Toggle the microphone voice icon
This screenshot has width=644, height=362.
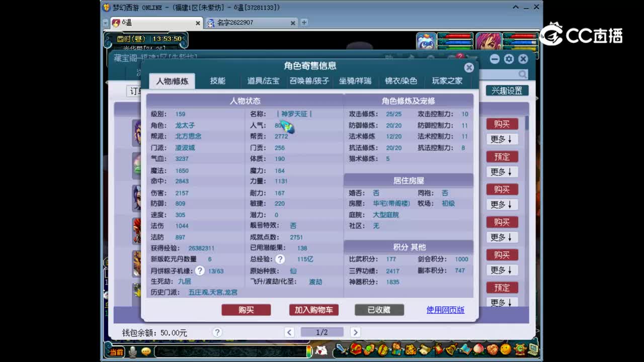point(132,351)
